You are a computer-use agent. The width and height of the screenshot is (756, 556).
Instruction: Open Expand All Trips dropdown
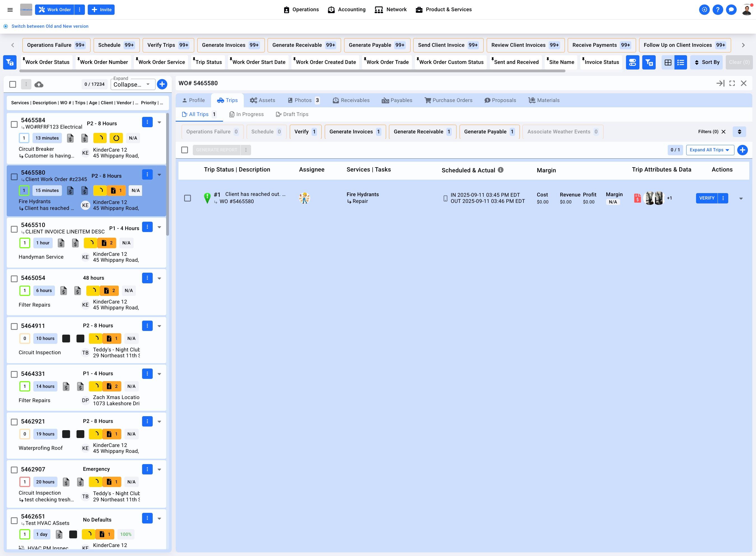click(x=709, y=150)
